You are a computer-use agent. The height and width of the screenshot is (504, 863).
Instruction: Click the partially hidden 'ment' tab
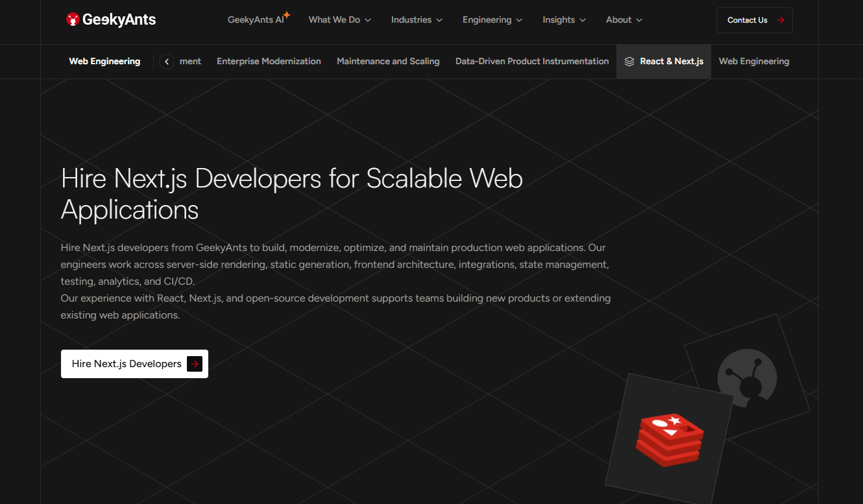tap(190, 62)
